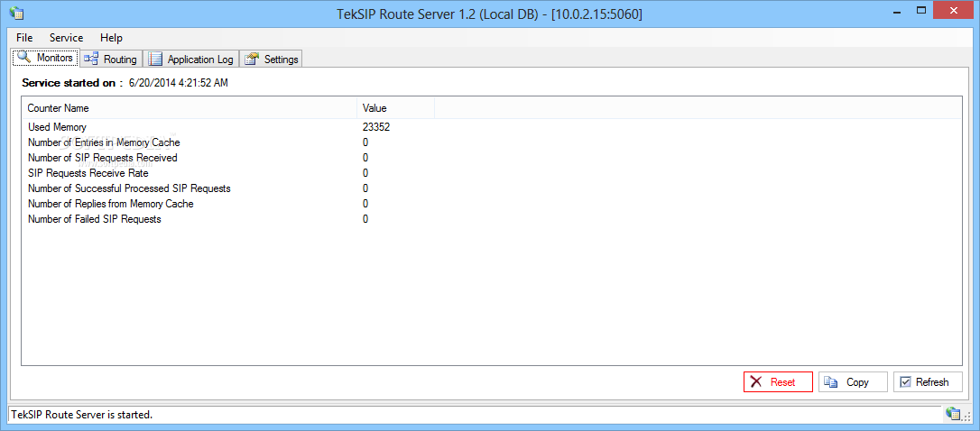Select the Used Memory row
Viewport: 980px width, 431px height.
click(x=491, y=127)
